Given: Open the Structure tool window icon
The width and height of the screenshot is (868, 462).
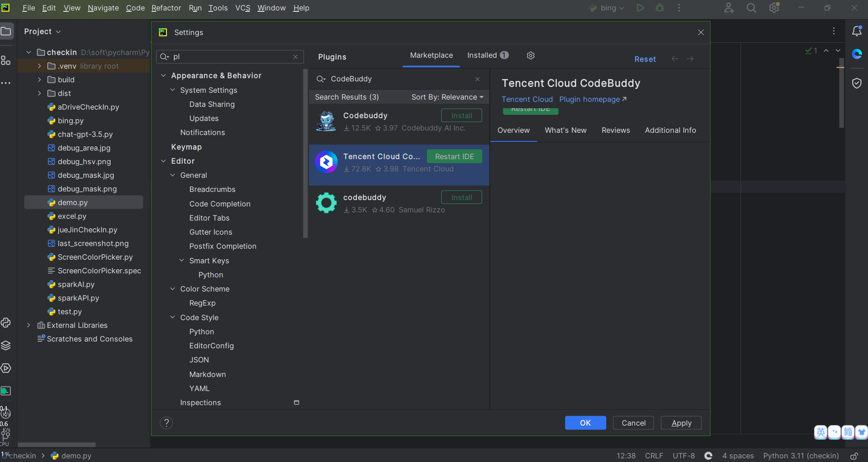Looking at the screenshot, I should pyautogui.click(x=5, y=60).
